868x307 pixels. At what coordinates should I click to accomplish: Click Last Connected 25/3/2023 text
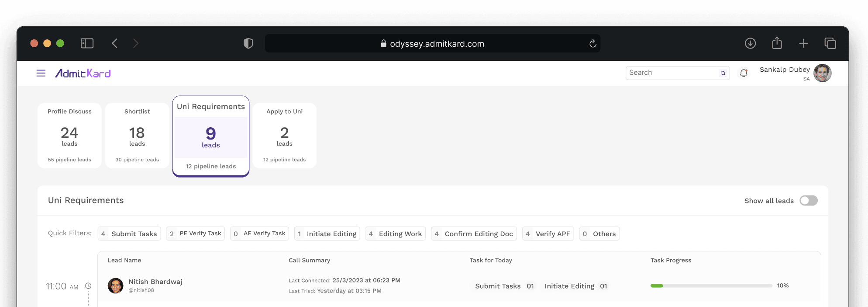pos(344,280)
